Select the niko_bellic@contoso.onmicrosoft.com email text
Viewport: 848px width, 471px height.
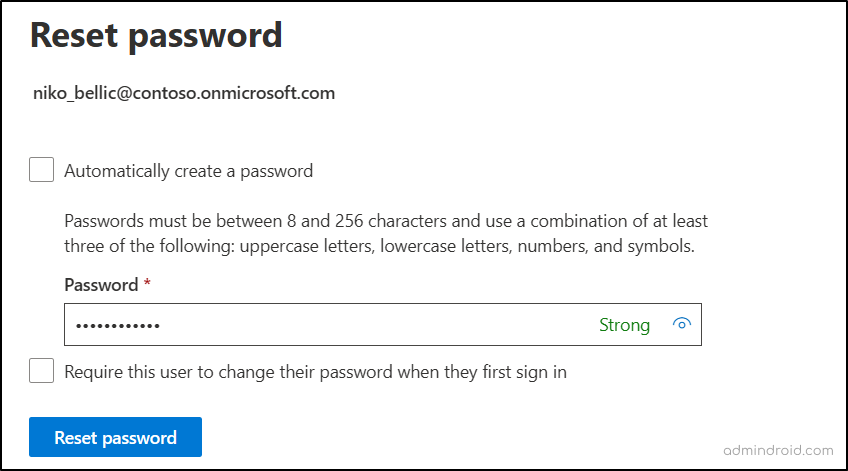point(184,93)
